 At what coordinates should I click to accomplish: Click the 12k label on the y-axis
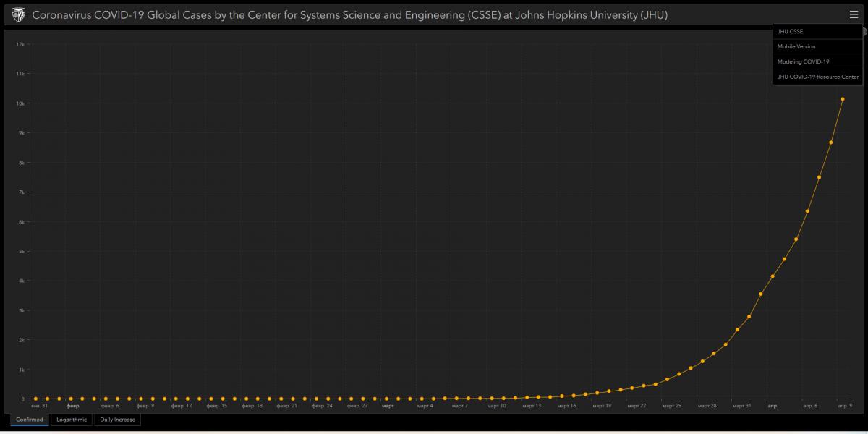point(21,44)
